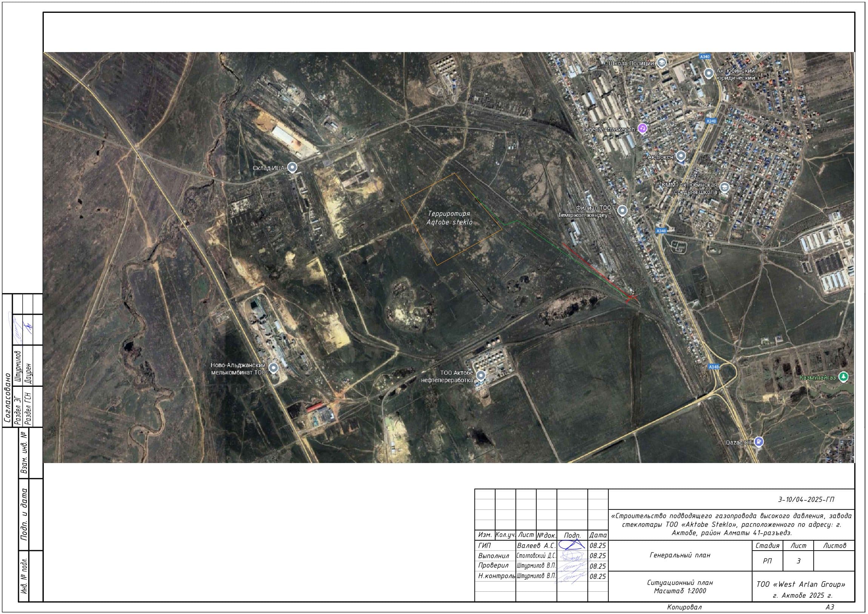Viewport: 868px width, 614px height.
Task: Click the Школа Полиции map pin icon
Action: point(661,62)
